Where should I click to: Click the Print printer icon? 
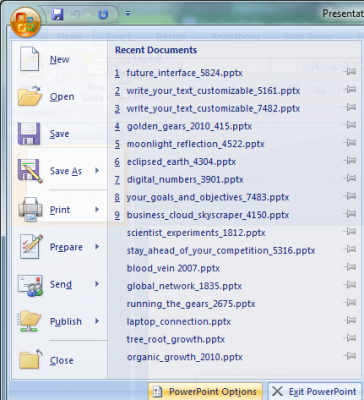tap(30, 209)
